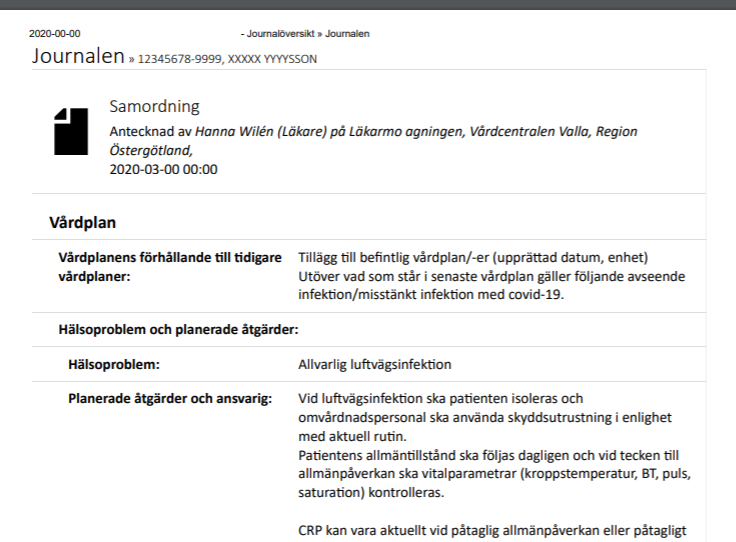This screenshot has height=542, width=736.
Task: Click text infektion/misstänkt infektion med covid-19
Action: [431, 295]
